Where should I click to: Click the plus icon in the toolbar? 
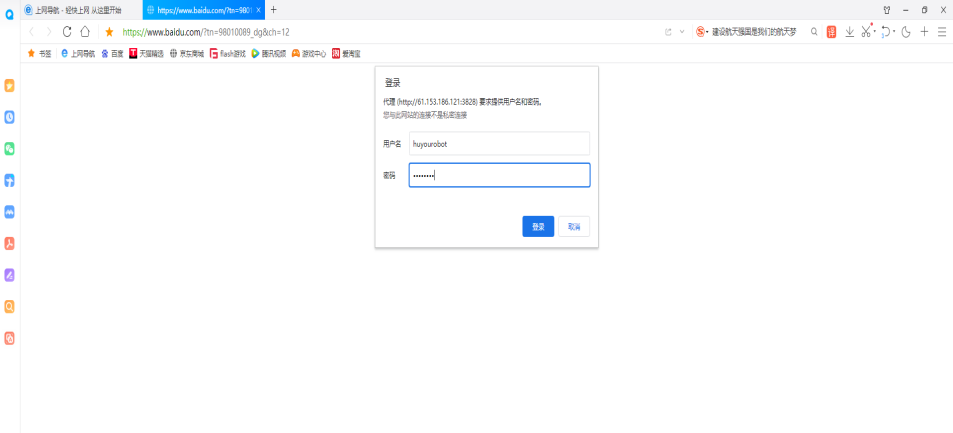924,32
